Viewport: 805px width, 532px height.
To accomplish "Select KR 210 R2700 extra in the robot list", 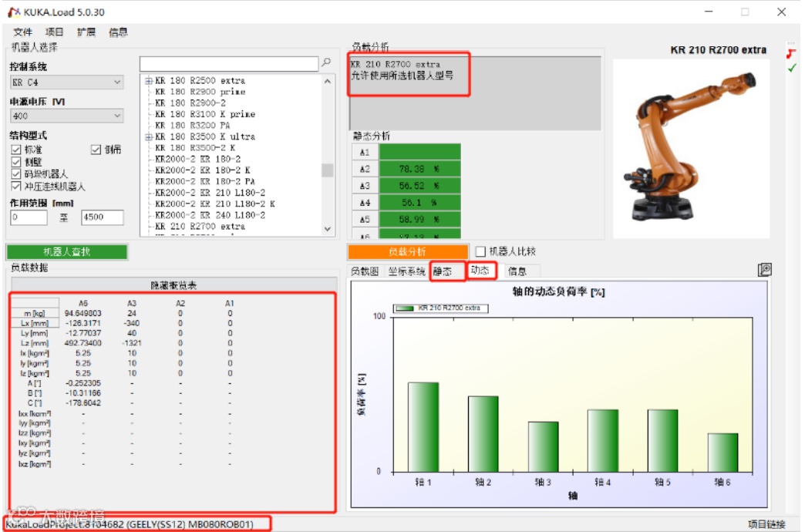I will pos(200,227).
